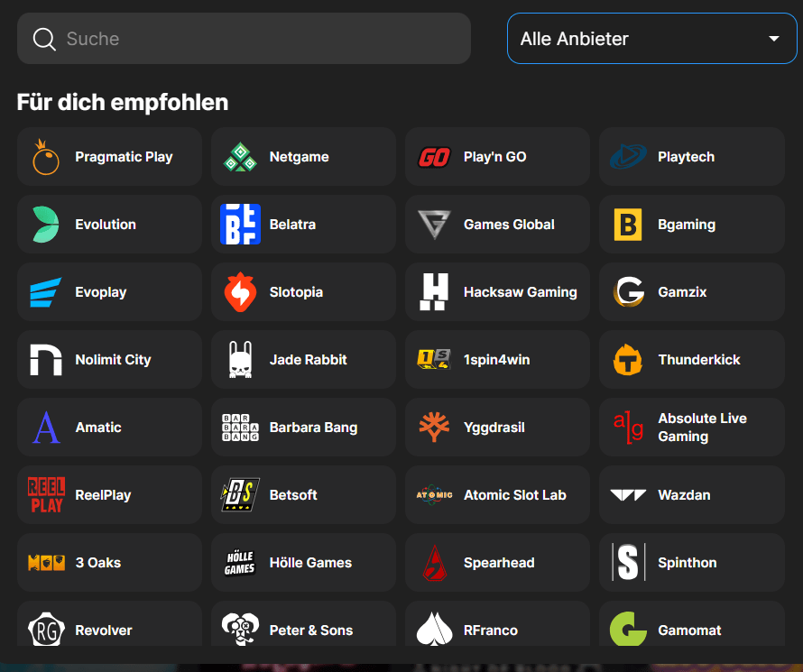Click the Netgame green diamond icon
Viewport: 803px width, 672px height.
pyautogui.click(x=240, y=157)
